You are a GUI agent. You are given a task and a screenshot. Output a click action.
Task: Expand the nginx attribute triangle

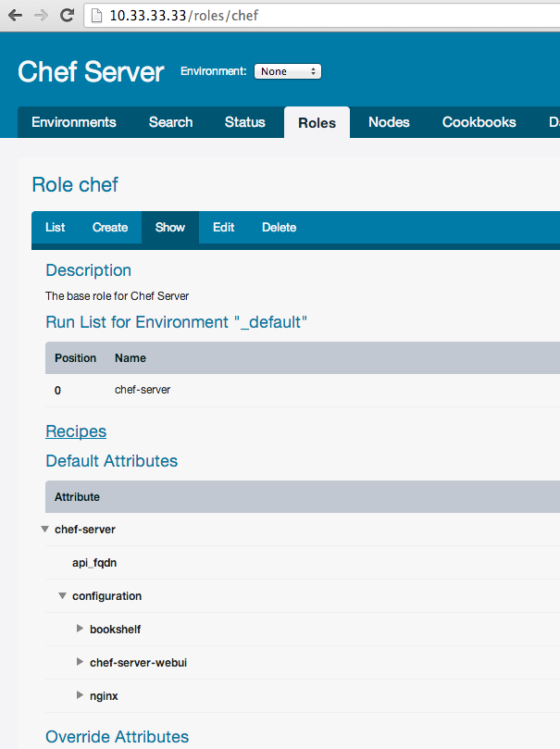(x=80, y=695)
